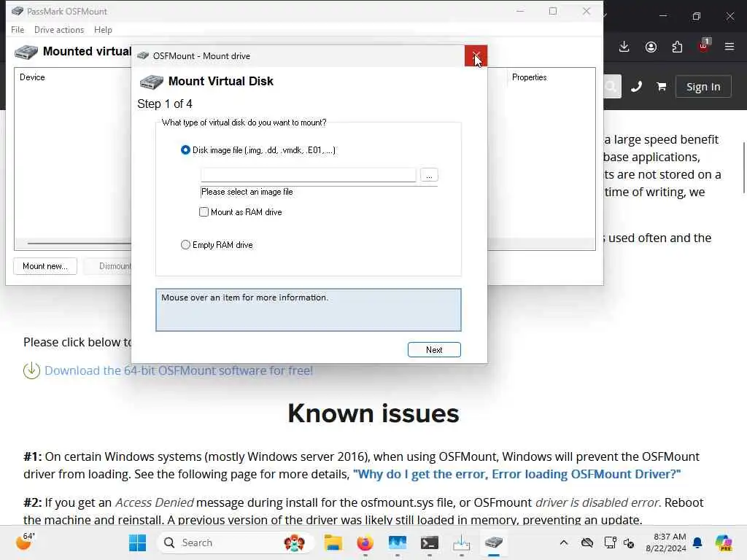Open the terminal app on taskbar
This screenshot has height=560, width=747.
tap(429, 542)
